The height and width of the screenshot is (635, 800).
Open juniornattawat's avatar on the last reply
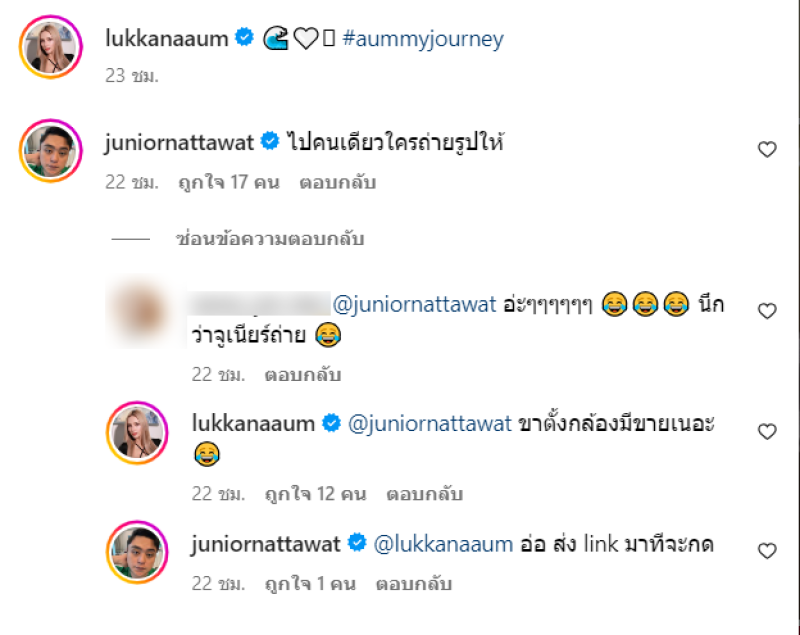point(137,552)
